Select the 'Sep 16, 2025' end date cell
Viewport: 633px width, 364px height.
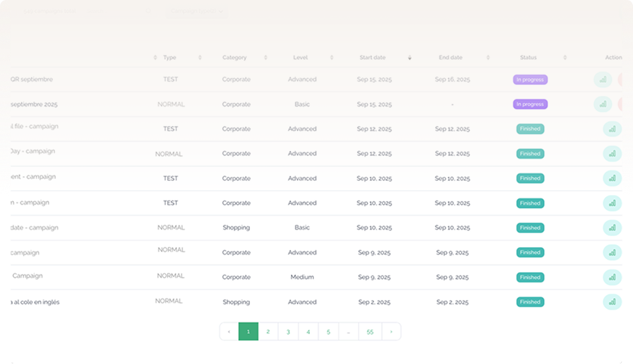(x=452, y=79)
